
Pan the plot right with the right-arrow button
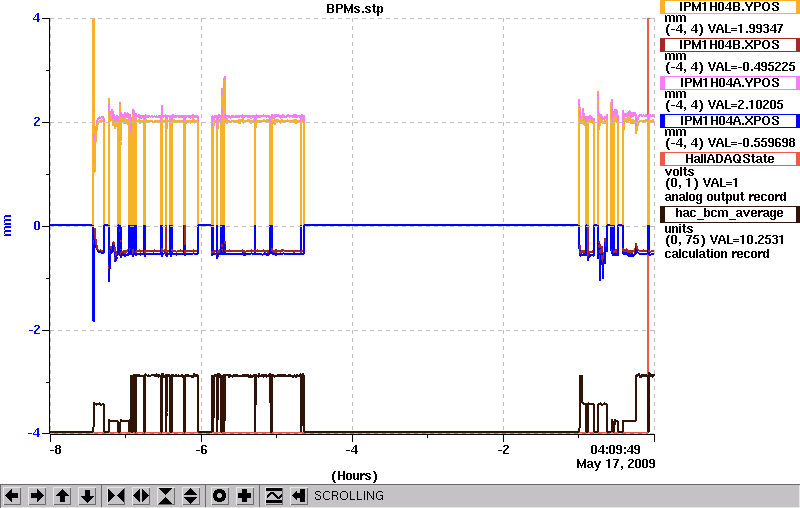tap(37, 496)
